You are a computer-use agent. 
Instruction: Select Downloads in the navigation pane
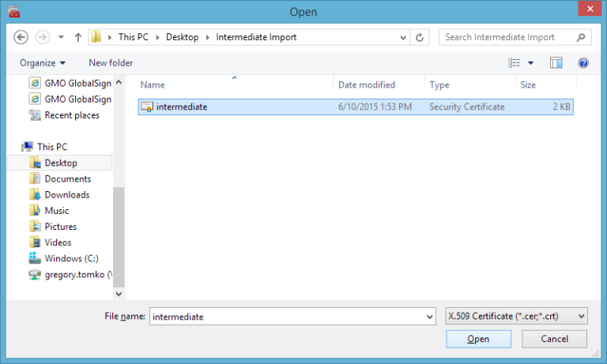[66, 194]
